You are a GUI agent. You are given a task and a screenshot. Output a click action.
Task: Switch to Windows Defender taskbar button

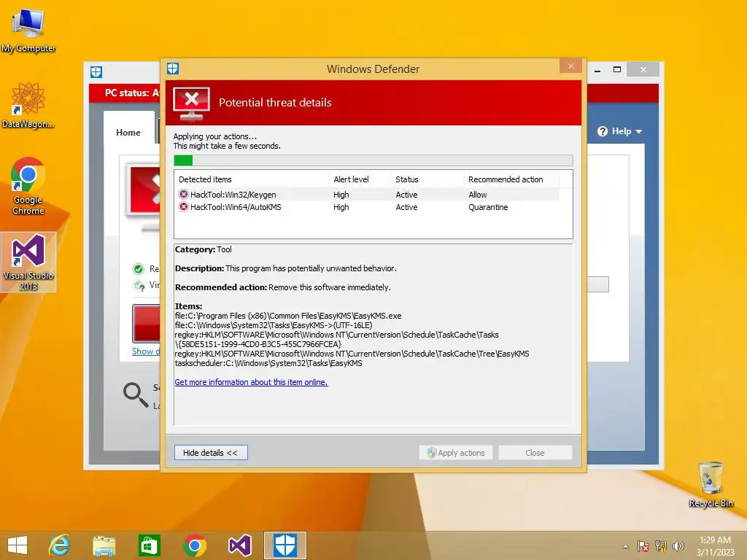285,545
